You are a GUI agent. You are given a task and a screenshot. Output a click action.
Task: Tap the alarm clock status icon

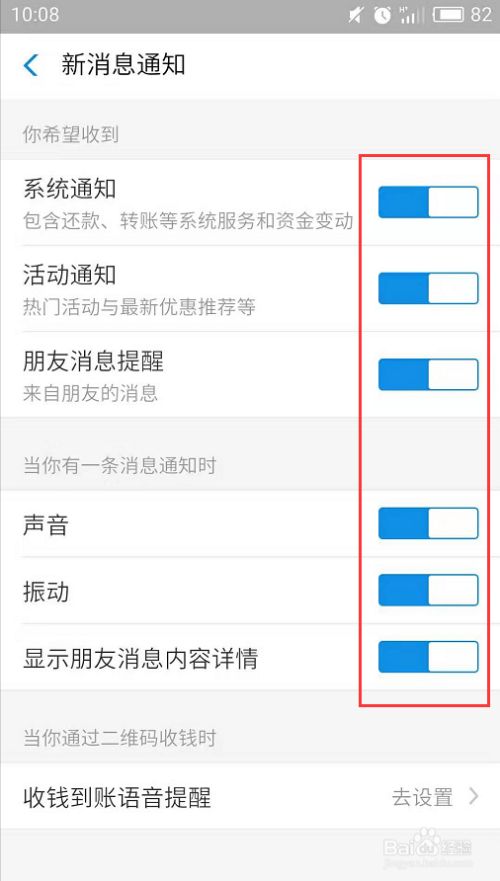(383, 15)
